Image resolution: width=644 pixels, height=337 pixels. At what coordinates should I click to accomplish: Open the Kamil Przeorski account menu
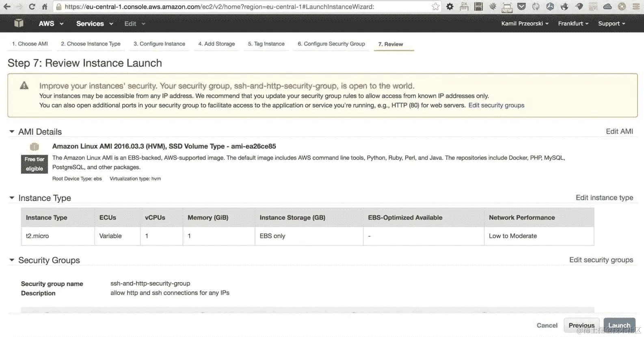pos(525,24)
